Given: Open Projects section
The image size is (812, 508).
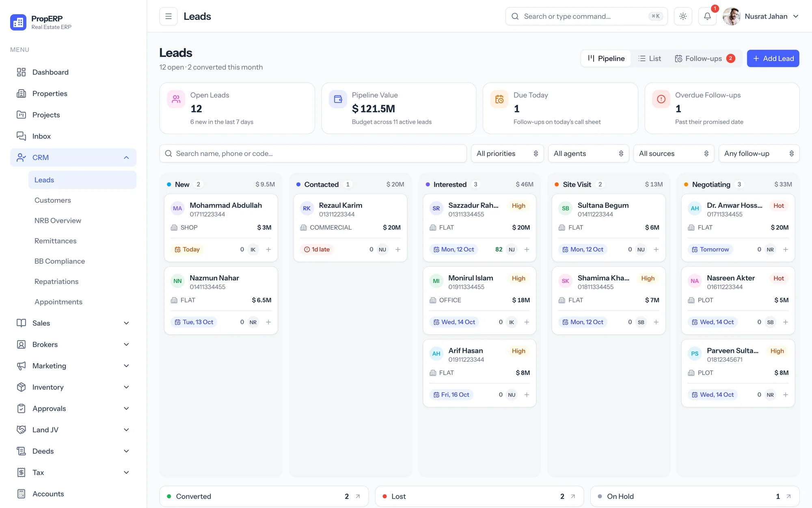Looking at the screenshot, I should pos(73,115).
